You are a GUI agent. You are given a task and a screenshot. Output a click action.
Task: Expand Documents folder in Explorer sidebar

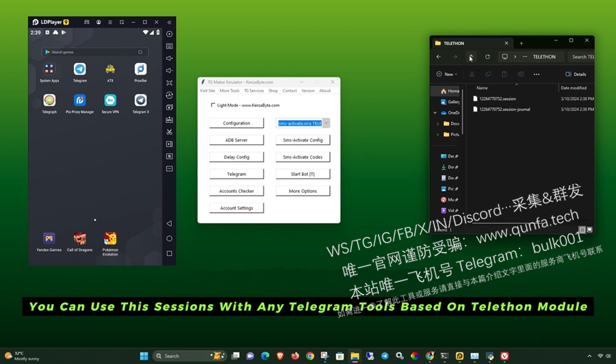pos(437,123)
